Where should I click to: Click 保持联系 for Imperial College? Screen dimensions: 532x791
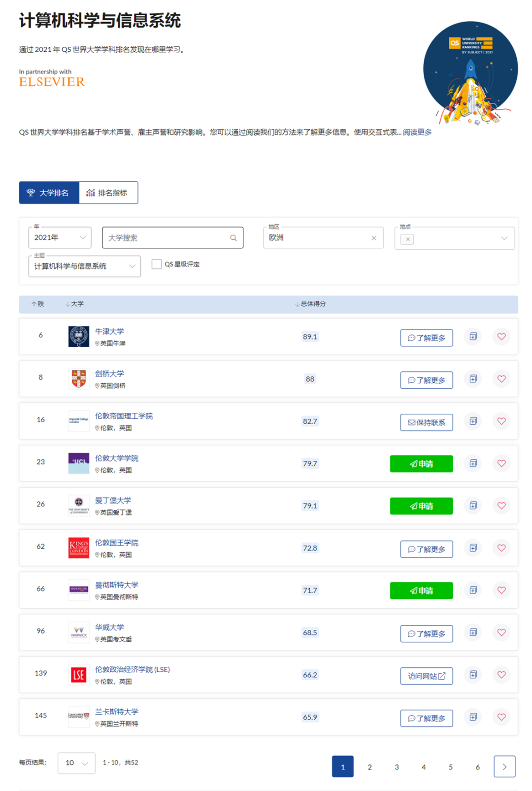427,423
